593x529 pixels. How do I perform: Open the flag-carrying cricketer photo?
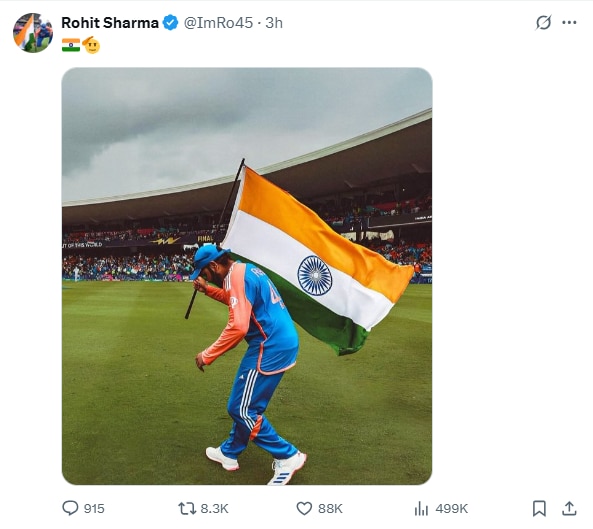point(247,276)
